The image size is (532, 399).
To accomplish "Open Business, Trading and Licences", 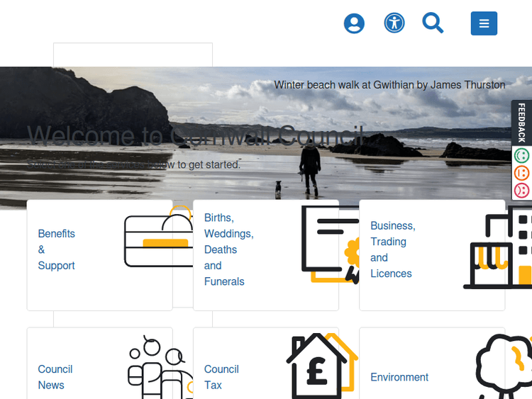I will click(393, 249).
